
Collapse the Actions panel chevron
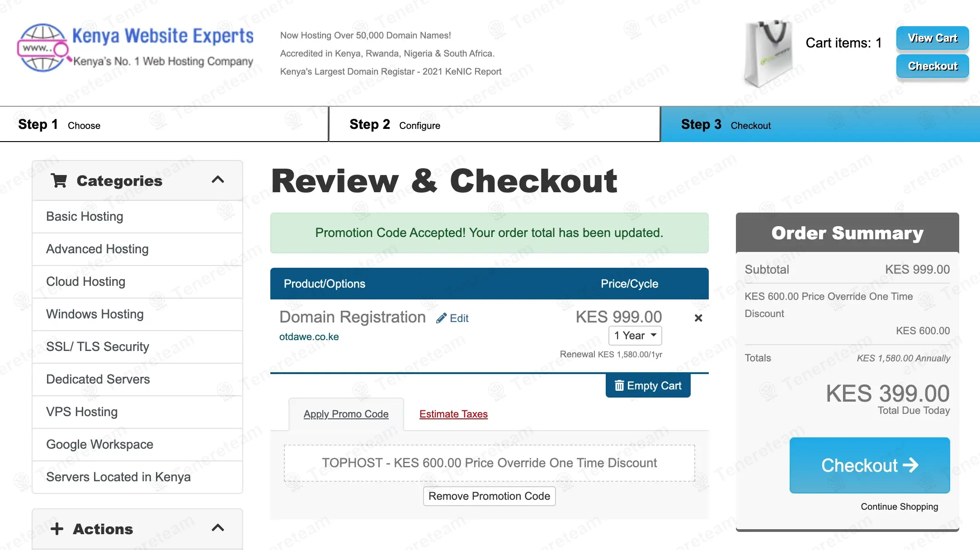(x=218, y=528)
